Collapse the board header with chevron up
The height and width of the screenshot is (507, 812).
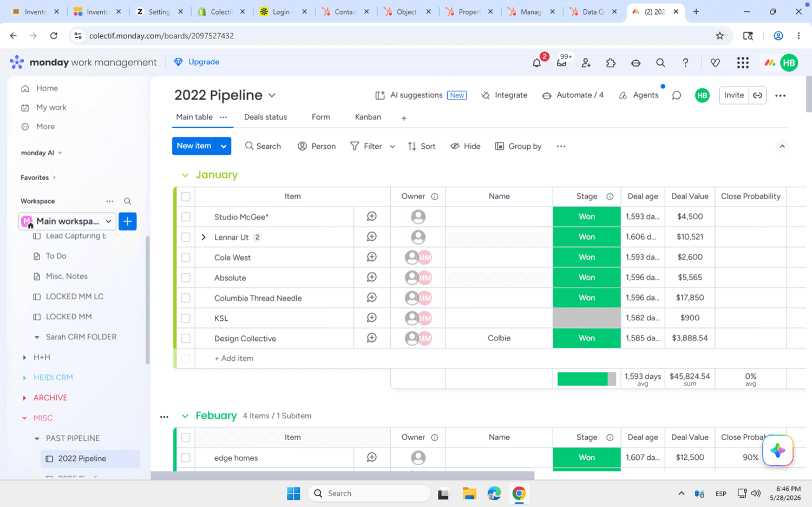click(782, 146)
